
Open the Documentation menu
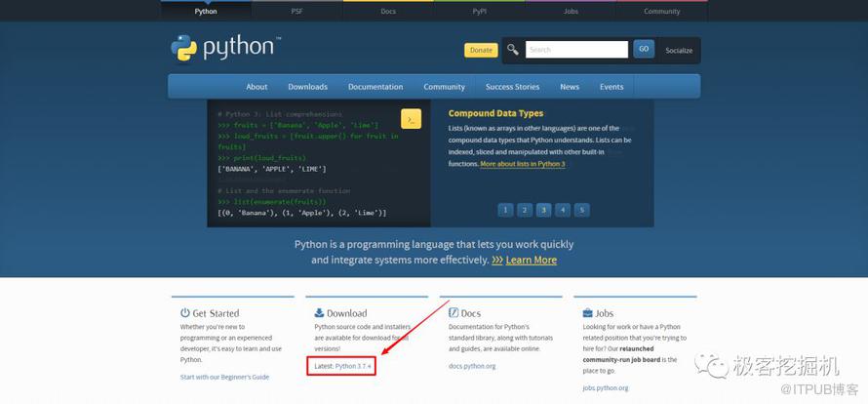pos(375,87)
